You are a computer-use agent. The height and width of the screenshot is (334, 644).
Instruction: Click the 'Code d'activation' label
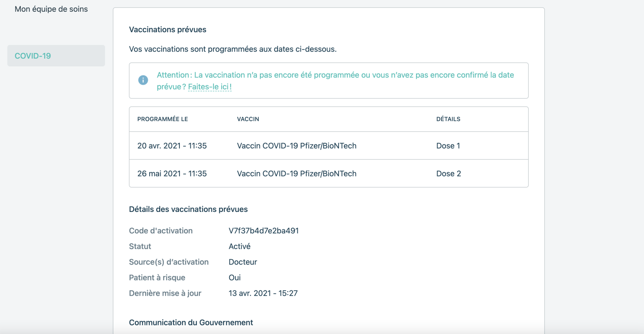coord(161,231)
